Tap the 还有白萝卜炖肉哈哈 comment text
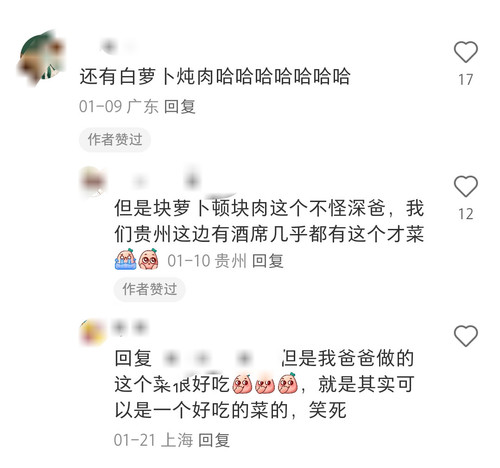This screenshot has height=468, width=500. point(215,76)
